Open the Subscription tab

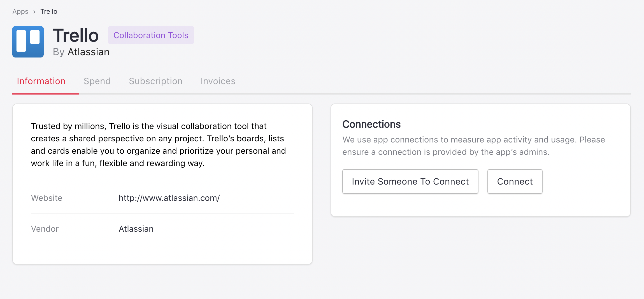155,81
